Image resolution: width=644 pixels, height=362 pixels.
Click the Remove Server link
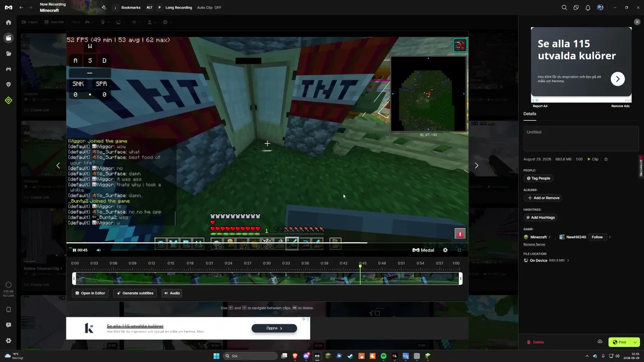534,244
